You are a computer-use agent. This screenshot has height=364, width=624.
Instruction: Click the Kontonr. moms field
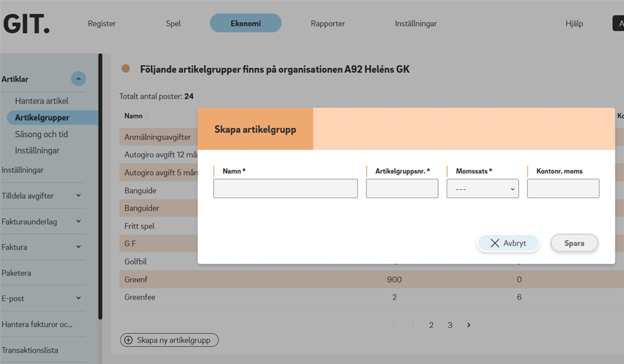(563, 188)
